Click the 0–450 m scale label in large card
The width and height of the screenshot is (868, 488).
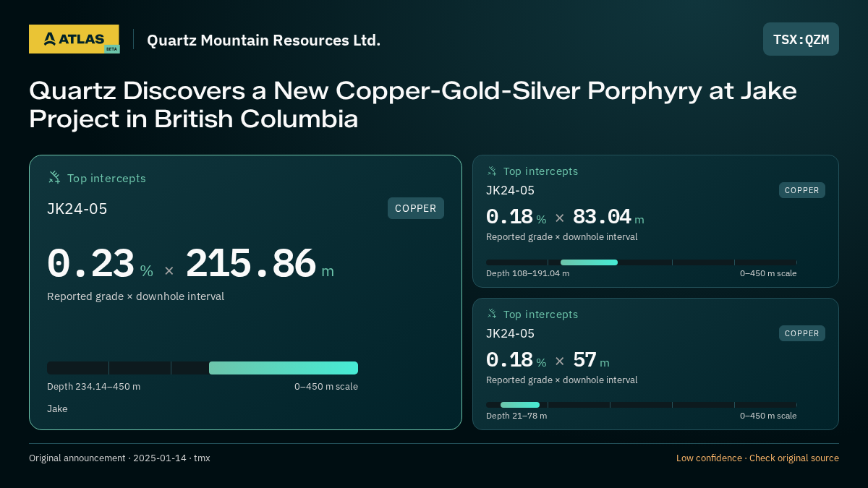pos(326,386)
